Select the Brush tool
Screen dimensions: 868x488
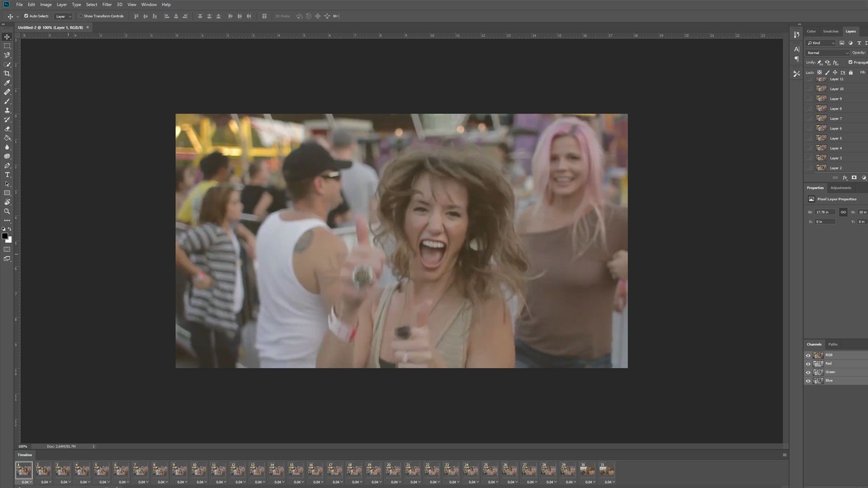click(7, 101)
